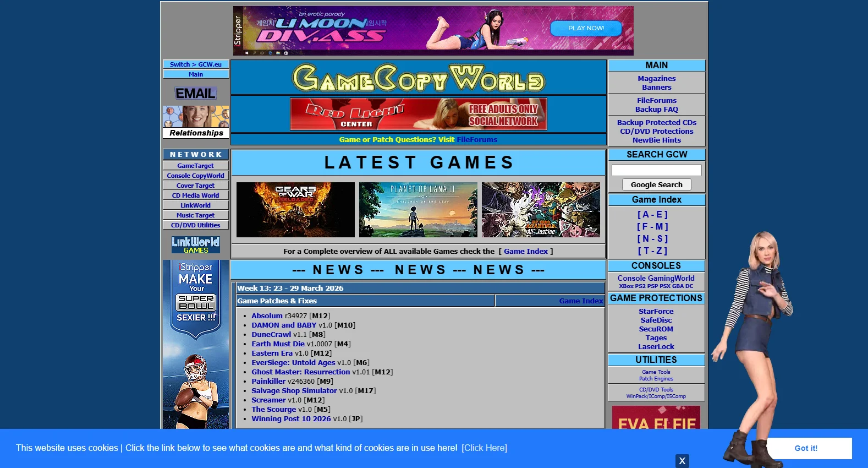Open Salvage Shop Simulator entry
This screenshot has height=468, width=868.
pyautogui.click(x=294, y=391)
